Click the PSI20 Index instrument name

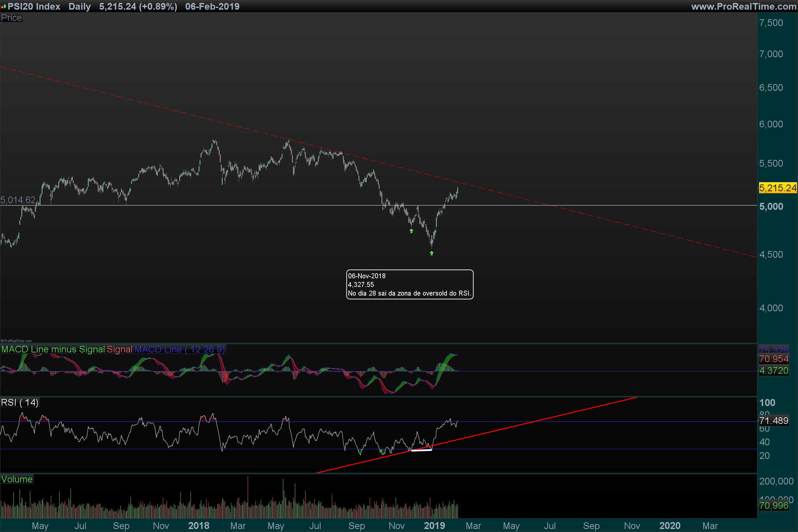click(34, 6)
